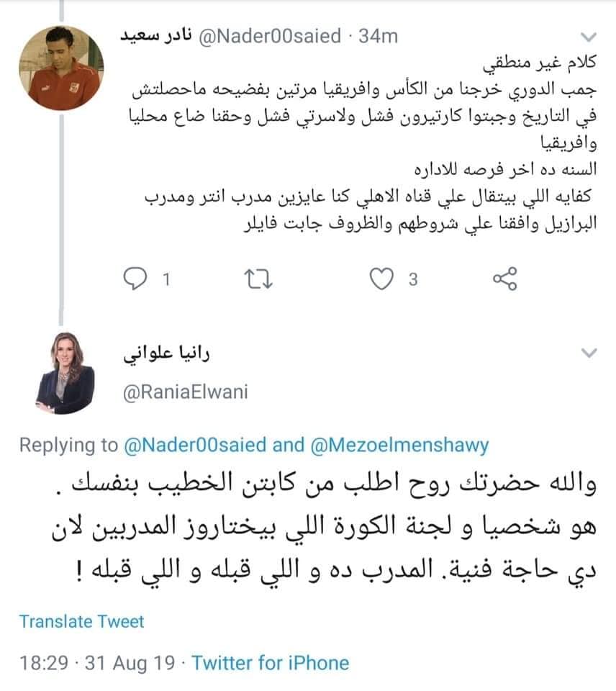The width and height of the screenshot is (616, 691).
Task: Reply to Nader Saied's tweet via speech bubble icon
Action: (x=135, y=279)
